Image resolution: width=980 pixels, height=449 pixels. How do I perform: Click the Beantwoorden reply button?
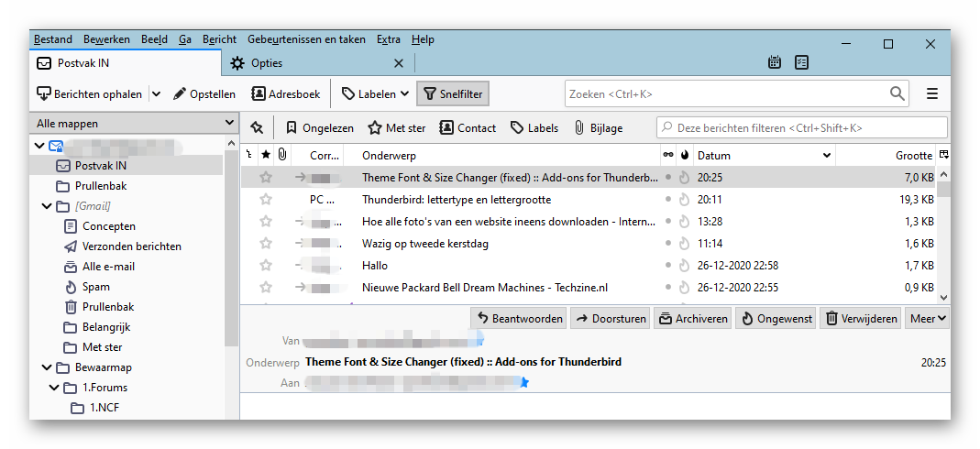(x=518, y=319)
